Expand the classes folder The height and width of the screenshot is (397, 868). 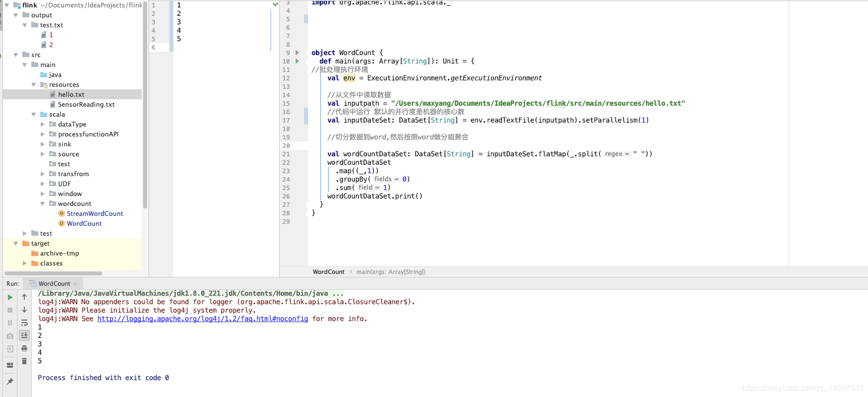click(x=25, y=263)
